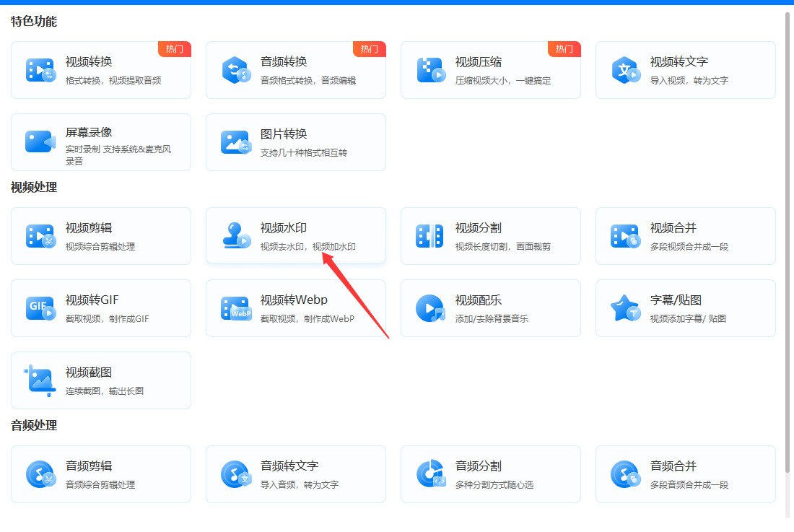794x532 pixels.
Task: Click the 视频处理 section heading
Action: coord(34,187)
